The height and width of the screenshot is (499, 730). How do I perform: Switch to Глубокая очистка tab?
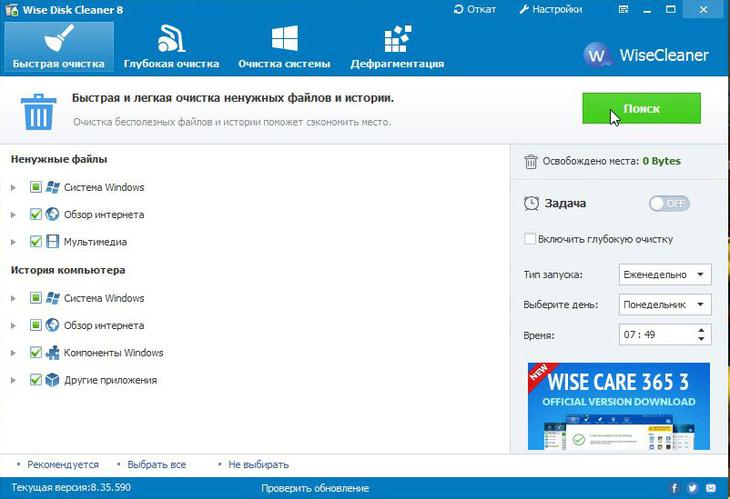pyautogui.click(x=171, y=47)
